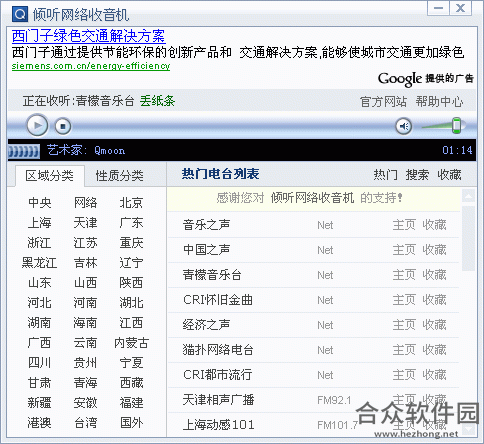The height and width of the screenshot is (444, 484).
Task: Add 经济之声 to 收藏
Action: coord(434,325)
